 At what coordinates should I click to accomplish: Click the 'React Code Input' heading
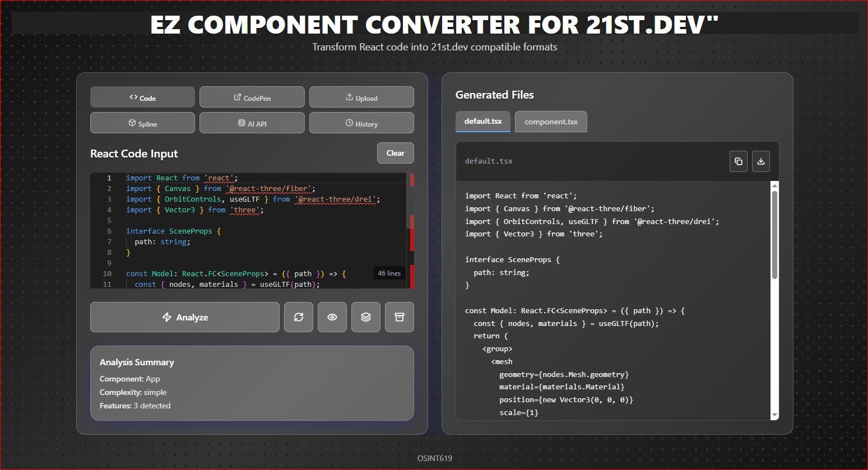tap(134, 153)
